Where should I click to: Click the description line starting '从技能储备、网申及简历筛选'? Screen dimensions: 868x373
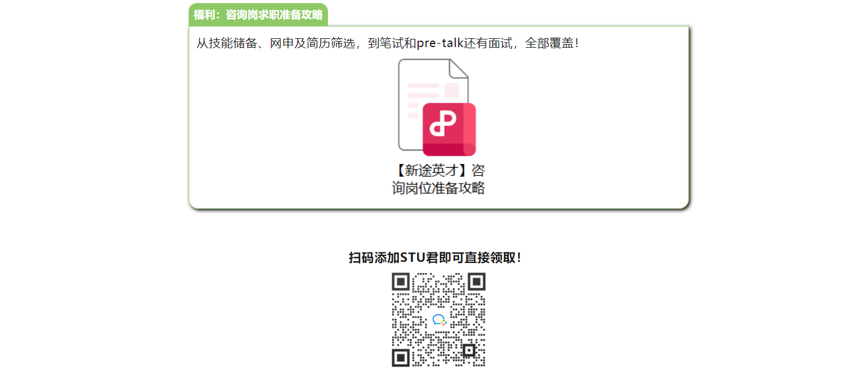(389, 43)
